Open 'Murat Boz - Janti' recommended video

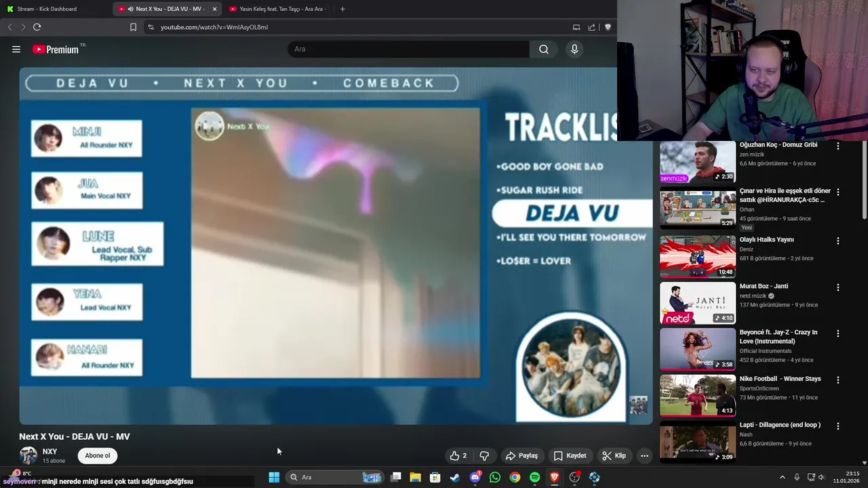764,286
